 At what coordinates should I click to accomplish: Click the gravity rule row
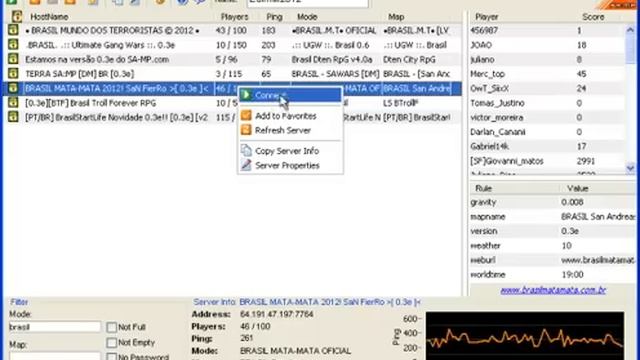pyautogui.click(x=552, y=202)
